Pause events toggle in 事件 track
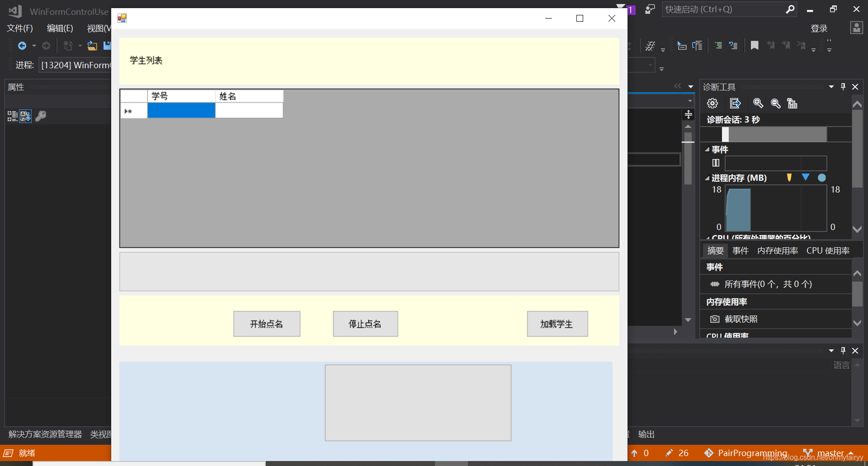The height and width of the screenshot is (466, 868). point(716,163)
